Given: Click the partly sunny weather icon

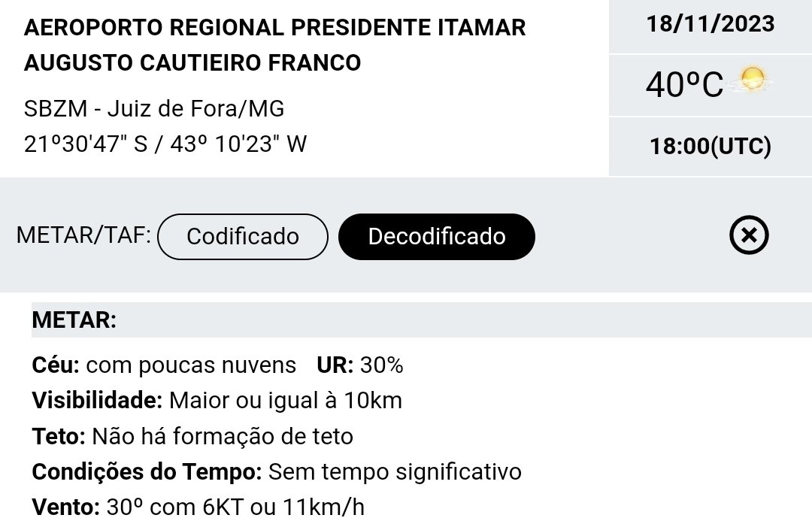Looking at the screenshot, I should click(x=750, y=80).
